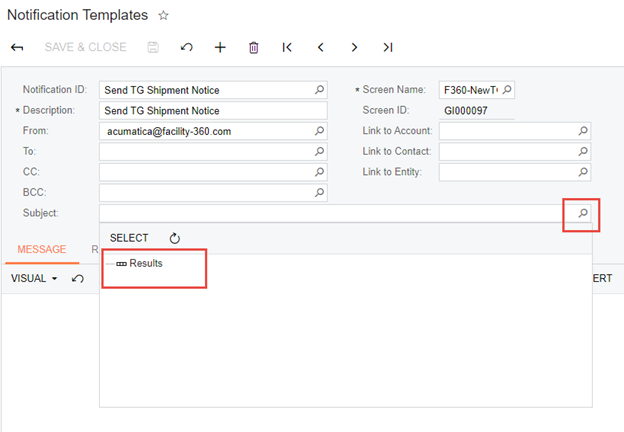Select the Results tree node
The height and width of the screenshot is (432, 624).
tap(145, 263)
